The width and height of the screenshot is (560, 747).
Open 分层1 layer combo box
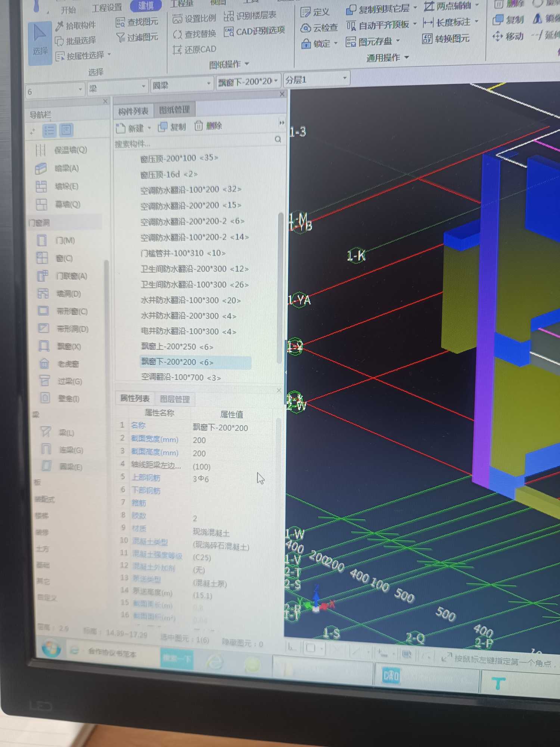click(316, 80)
